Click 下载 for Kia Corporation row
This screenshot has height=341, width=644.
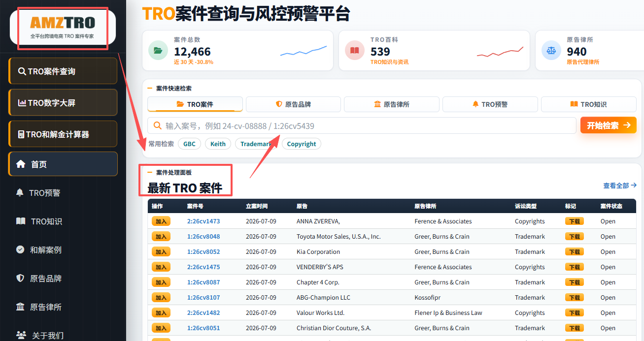coord(574,251)
